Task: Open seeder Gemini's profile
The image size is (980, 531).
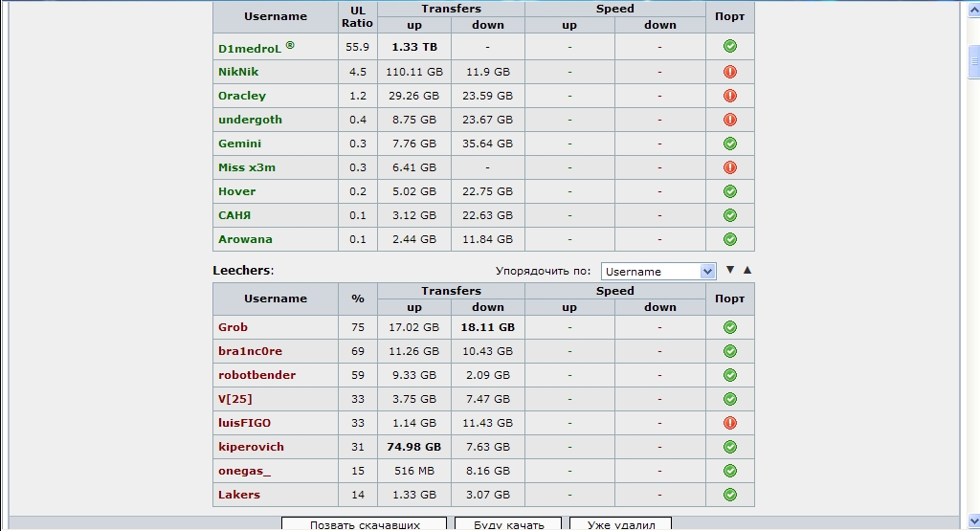Action: pyautogui.click(x=239, y=144)
